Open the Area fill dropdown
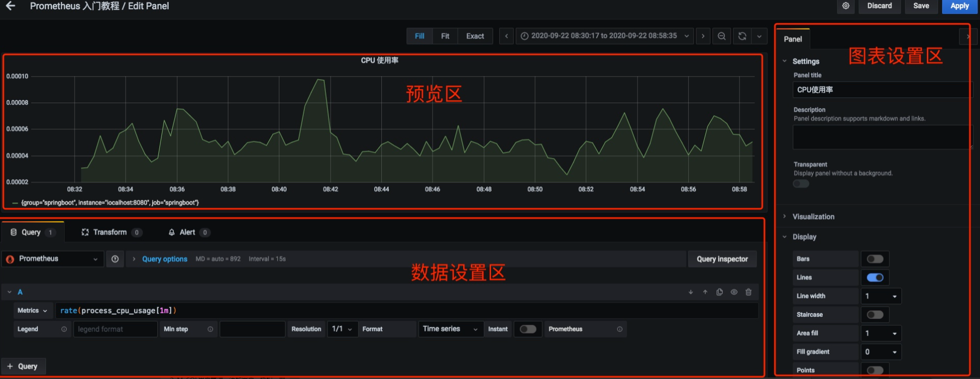 tap(881, 333)
